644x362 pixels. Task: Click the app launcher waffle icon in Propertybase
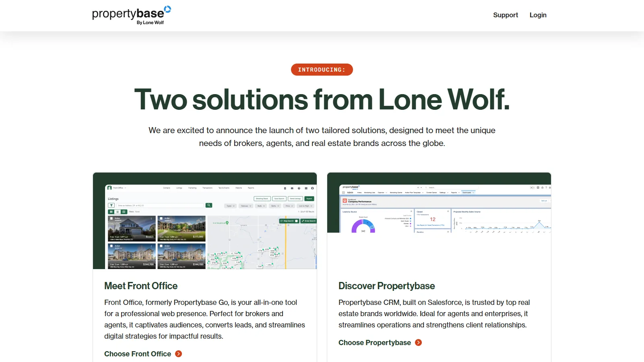click(x=344, y=192)
